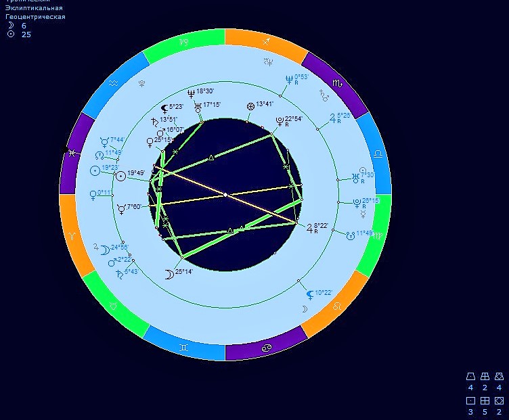The image size is (509, 420).
Task: Click the trapezoid-with-dot icon above the first 4
Action: [x=470, y=377]
